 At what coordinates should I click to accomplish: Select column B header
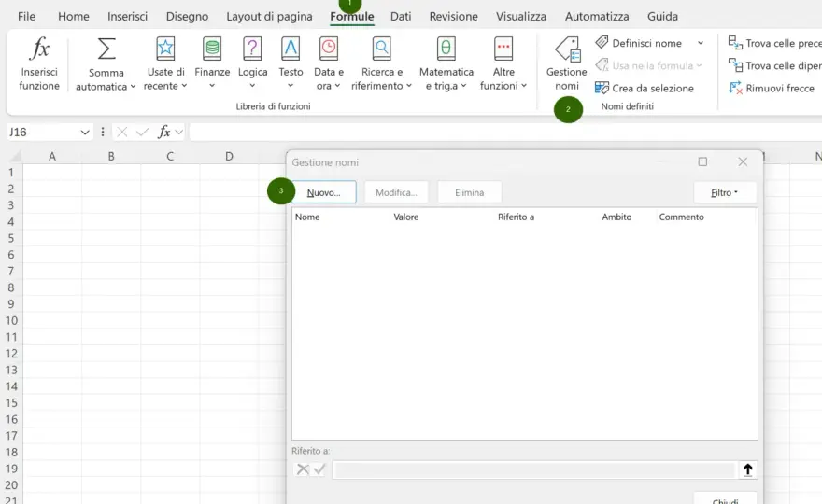click(111, 156)
